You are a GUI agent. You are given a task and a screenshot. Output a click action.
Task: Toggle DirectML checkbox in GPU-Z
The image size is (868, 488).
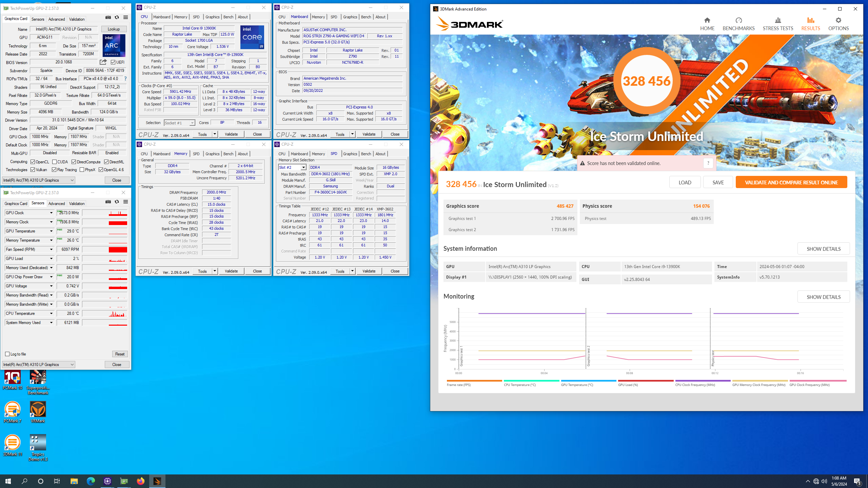pos(106,162)
